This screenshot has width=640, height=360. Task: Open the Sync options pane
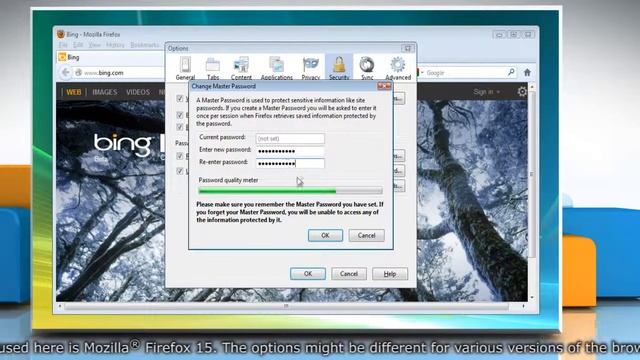(367, 68)
